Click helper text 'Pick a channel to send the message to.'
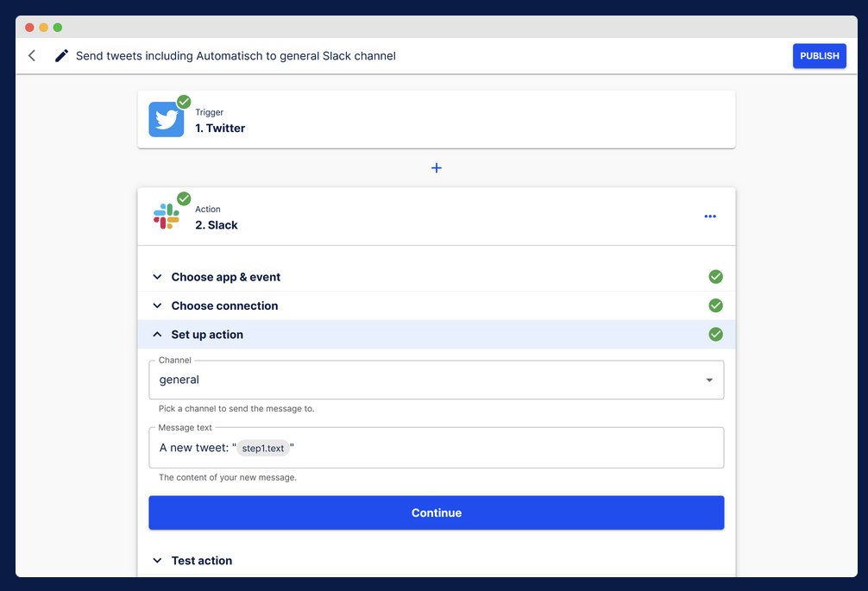Screen dimensions: 868x591 (x=236, y=408)
